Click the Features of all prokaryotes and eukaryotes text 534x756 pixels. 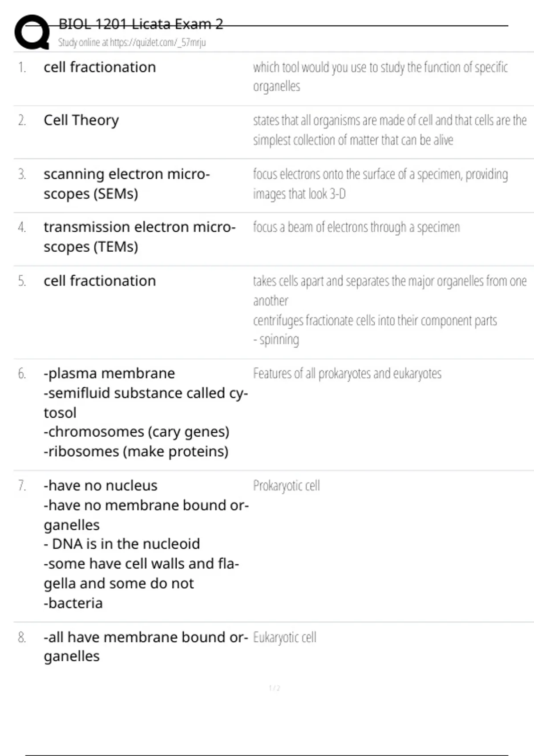(347, 374)
